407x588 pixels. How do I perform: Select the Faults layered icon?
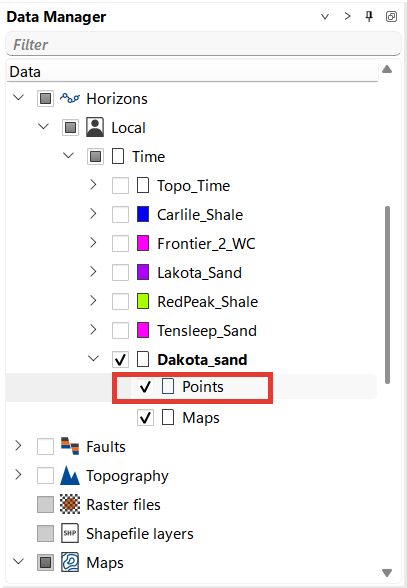pyautogui.click(x=70, y=446)
